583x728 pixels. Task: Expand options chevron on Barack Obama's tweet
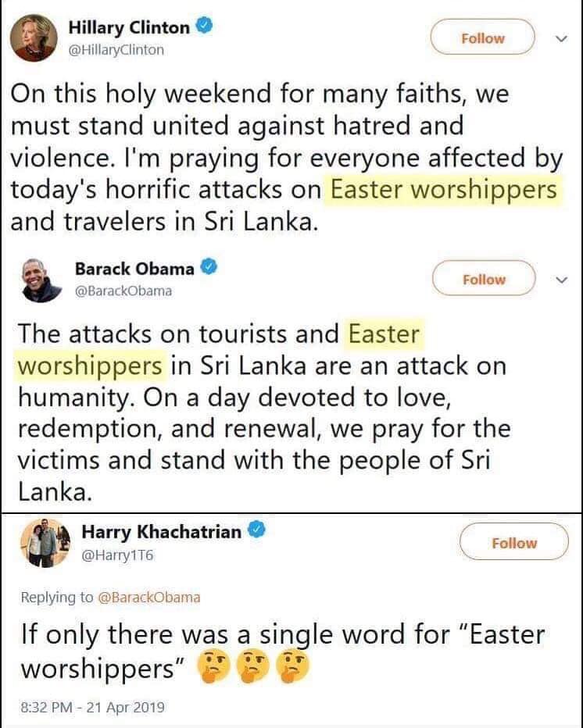point(562,280)
